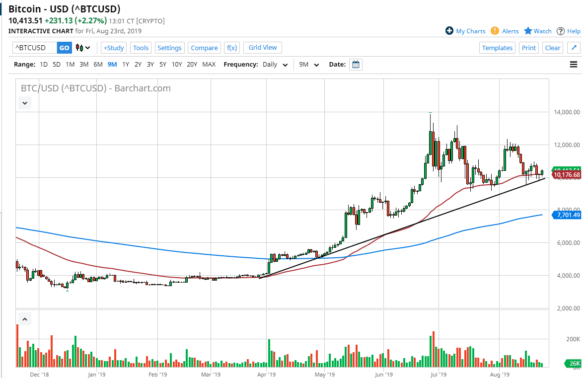Select the f(x) functions button
The width and height of the screenshot is (588, 378).
click(x=231, y=47)
